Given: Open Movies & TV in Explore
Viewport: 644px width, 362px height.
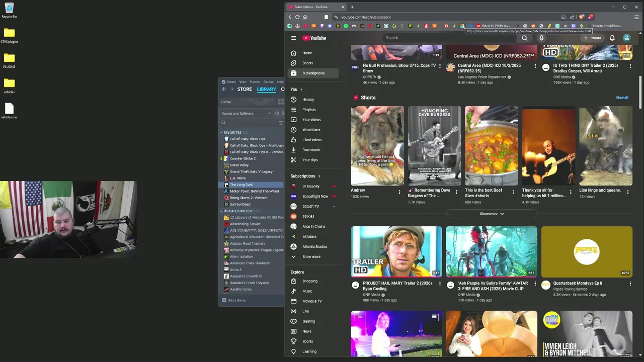Looking at the screenshot, I should point(313,301).
